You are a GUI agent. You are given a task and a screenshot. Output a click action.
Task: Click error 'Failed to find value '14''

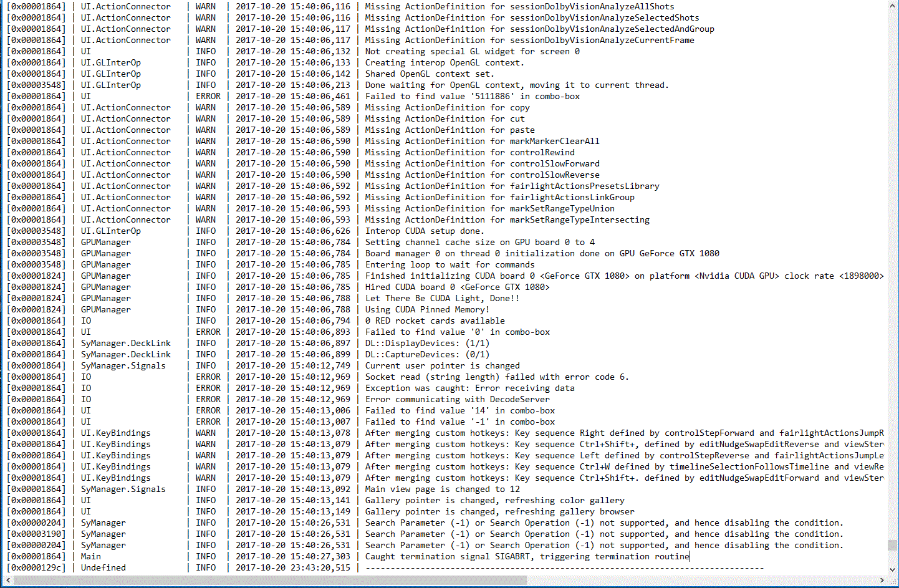459,410
